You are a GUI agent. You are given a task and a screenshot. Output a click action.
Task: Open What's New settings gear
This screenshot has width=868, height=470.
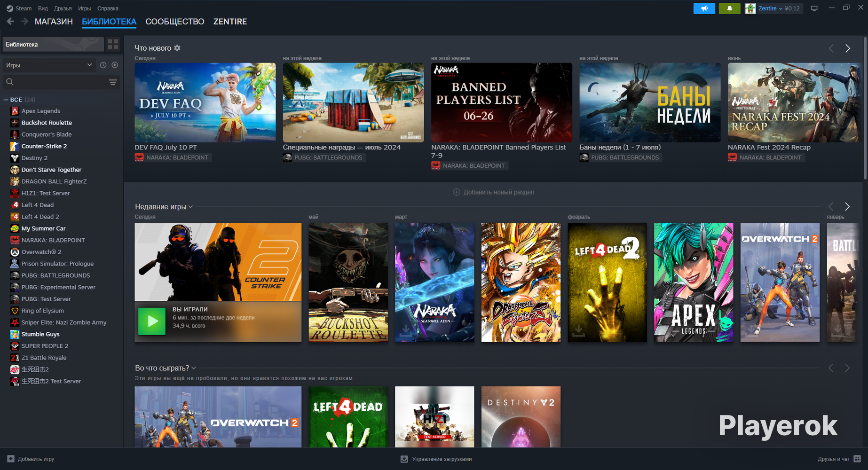[177, 48]
